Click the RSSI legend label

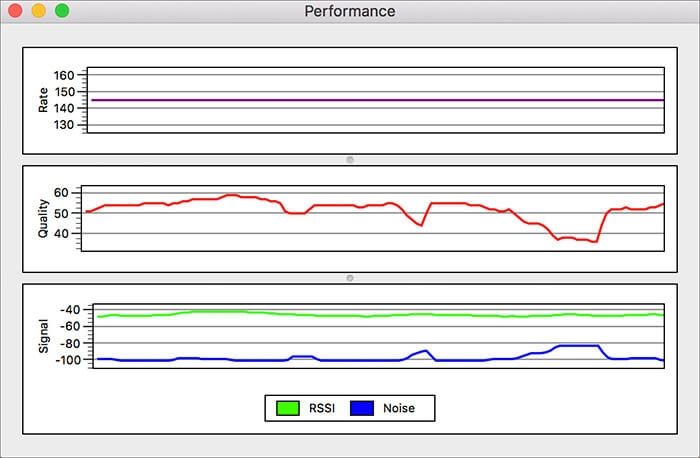[x=321, y=408]
